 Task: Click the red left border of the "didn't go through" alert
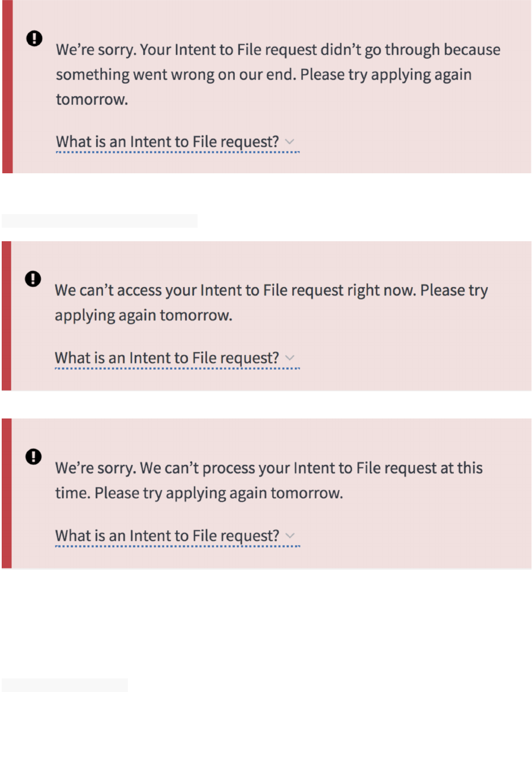pyautogui.click(x=7, y=87)
